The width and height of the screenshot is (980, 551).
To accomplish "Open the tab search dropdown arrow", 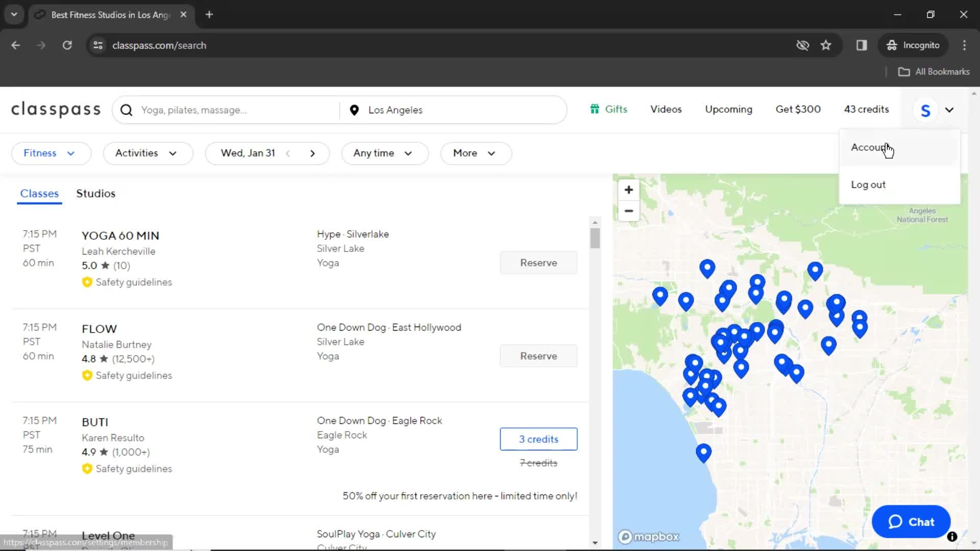I will 14,15.
